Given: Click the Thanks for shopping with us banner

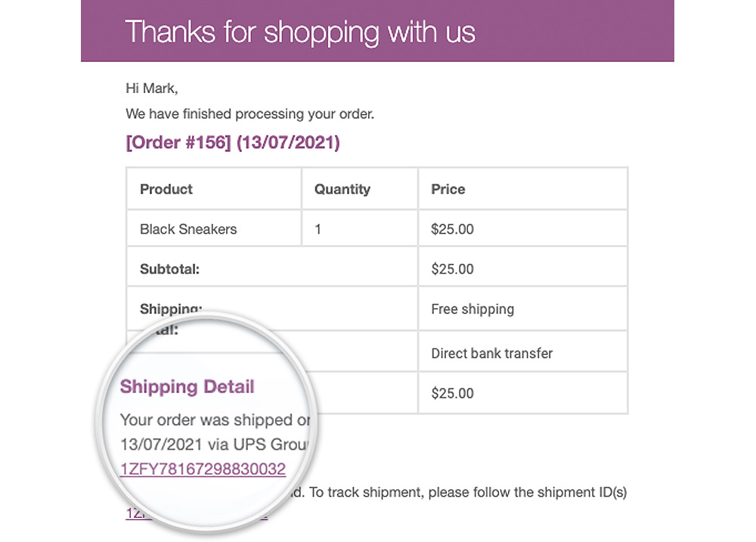Looking at the screenshot, I should pos(377,31).
